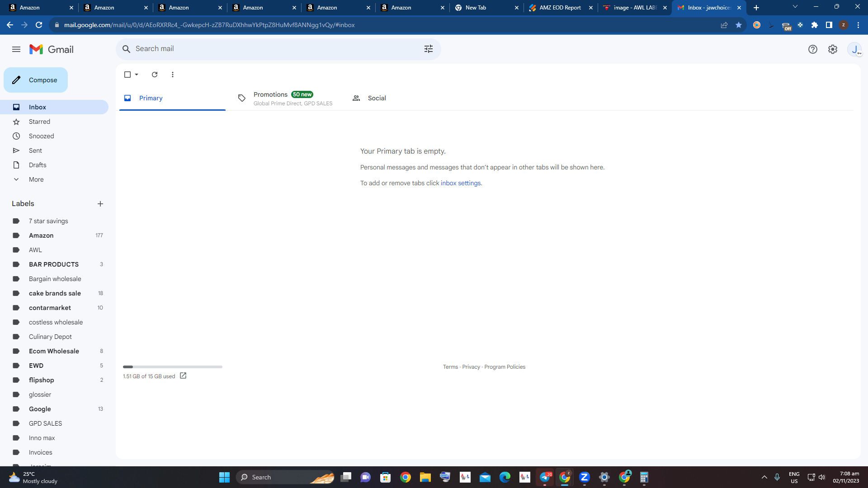This screenshot has width=868, height=488.
Task: Open Chrome three-dot menu
Action: 858,25
